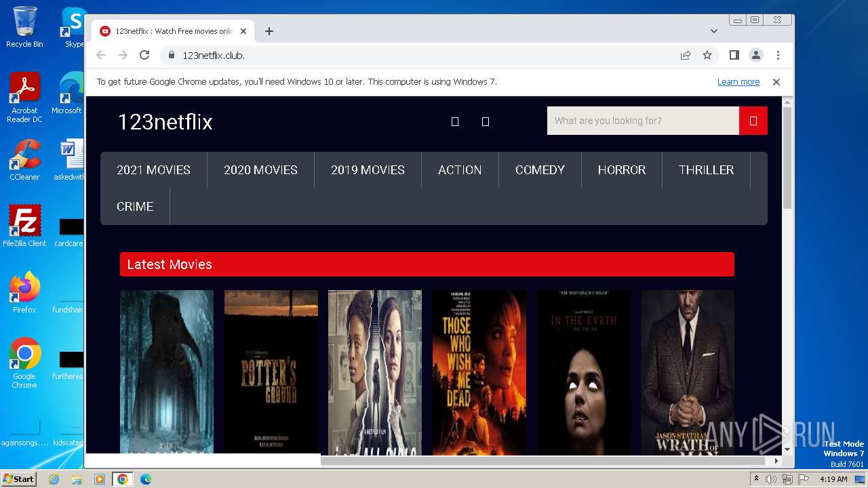Open the Recycle Bin desktop icon
Viewport: 868px width, 488px height.
pyautogui.click(x=24, y=27)
